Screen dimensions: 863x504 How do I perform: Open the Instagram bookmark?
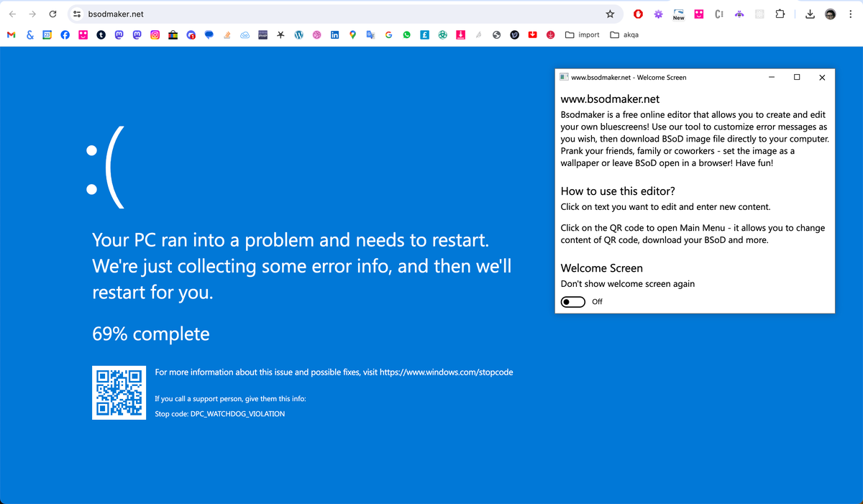pyautogui.click(x=155, y=35)
